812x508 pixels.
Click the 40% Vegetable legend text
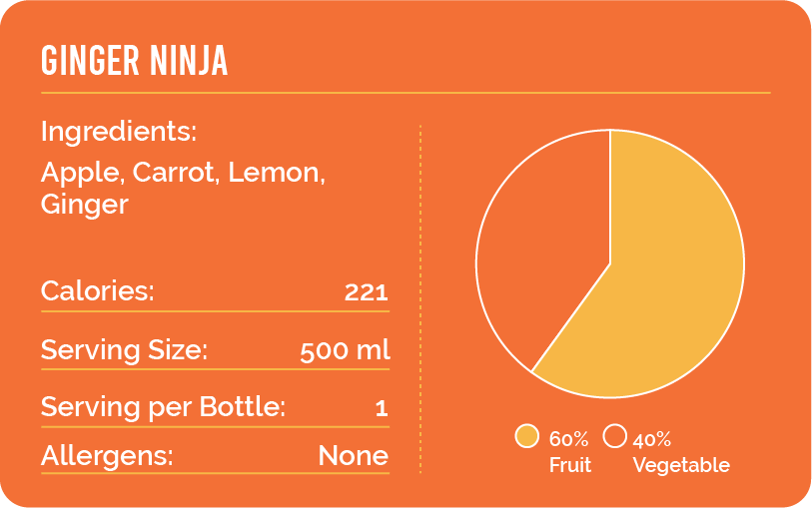pyautogui.click(x=680, y=451)
